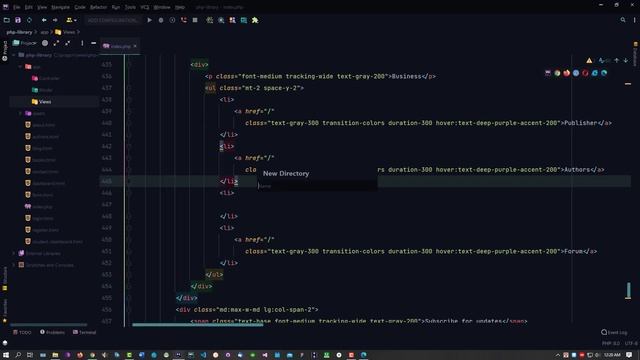Open the Project view dropdown
Viewport: 640px width, 360px height.
(24, 43)
